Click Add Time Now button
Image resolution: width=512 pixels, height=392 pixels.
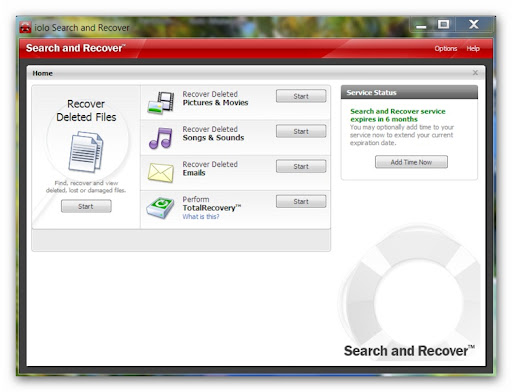click(411, 162)
